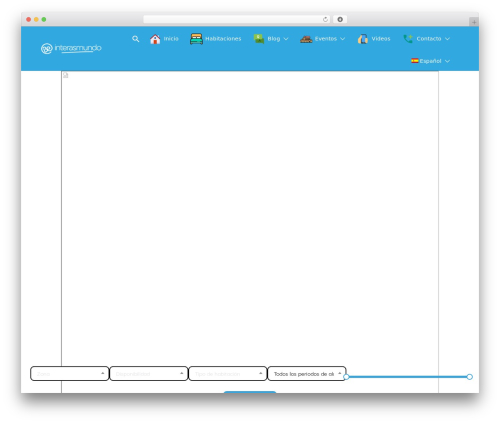Click the Spanish flag icon
Image resolution: width=500 pixels, height=423 pixels.
tap(415, 61)
